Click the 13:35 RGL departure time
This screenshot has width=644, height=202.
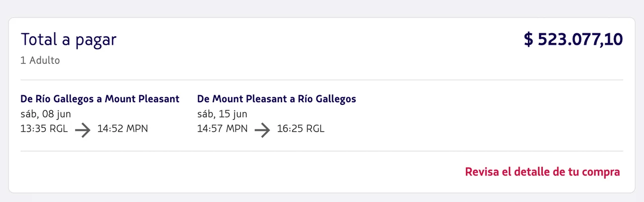point(44,129)
